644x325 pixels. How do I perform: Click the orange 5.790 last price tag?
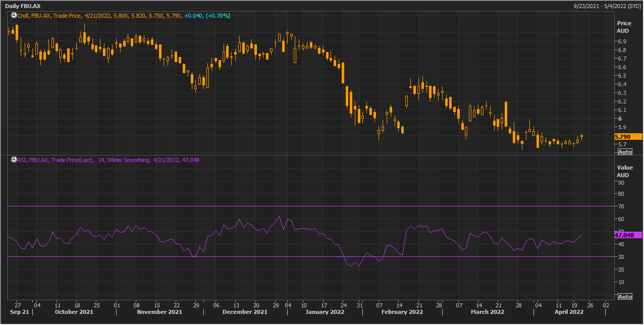[627, 137]
